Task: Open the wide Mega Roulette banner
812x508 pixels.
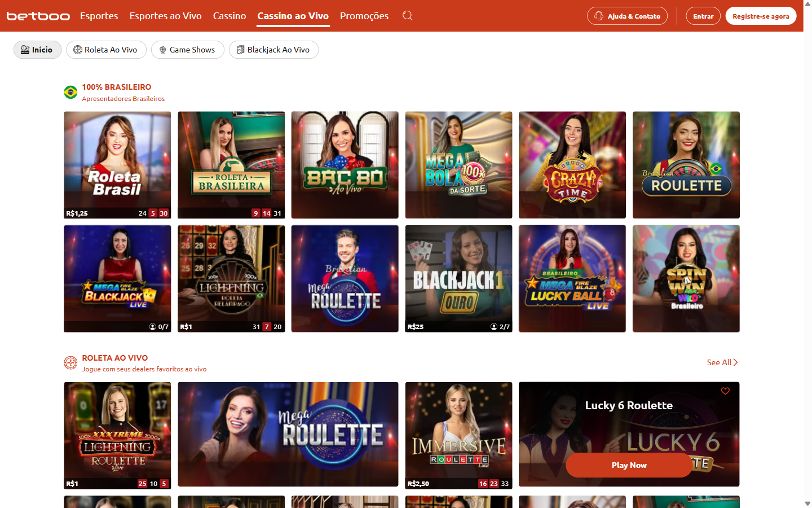Action: point(288,434)
